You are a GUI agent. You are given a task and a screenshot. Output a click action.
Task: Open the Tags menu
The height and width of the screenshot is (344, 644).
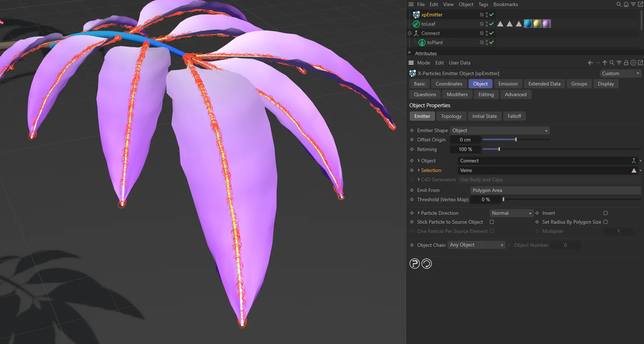coord(483,4)
